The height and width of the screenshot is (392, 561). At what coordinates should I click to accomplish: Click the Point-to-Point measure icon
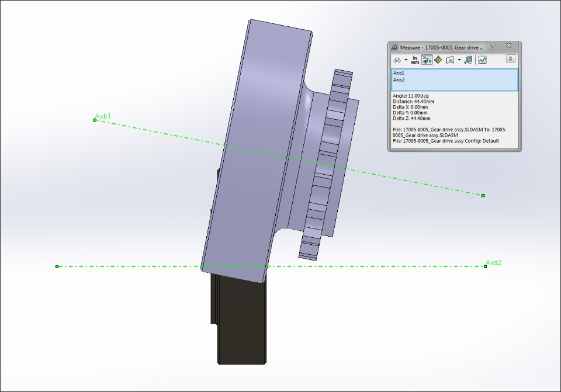[x=438, y=60]
